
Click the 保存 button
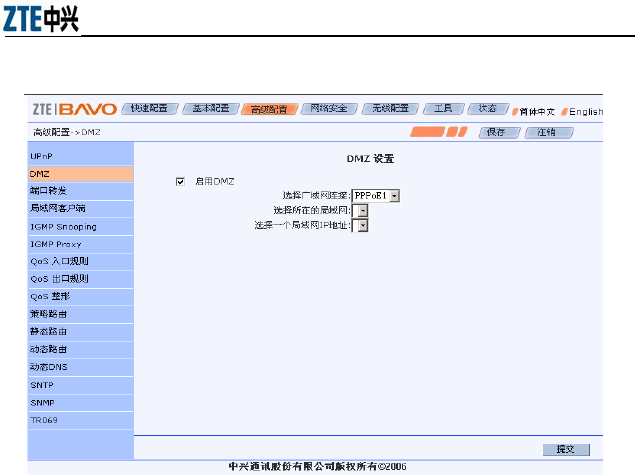(x=499, y=132)
